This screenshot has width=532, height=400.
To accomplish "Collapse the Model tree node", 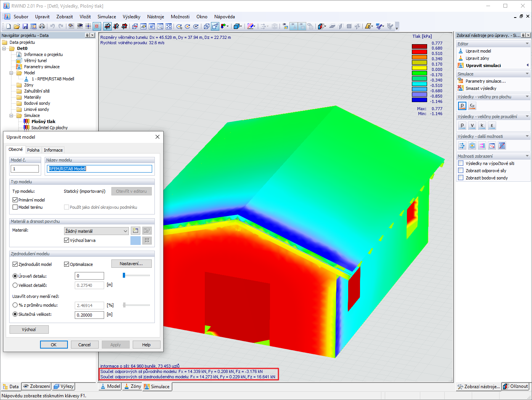I will [11, 73].
